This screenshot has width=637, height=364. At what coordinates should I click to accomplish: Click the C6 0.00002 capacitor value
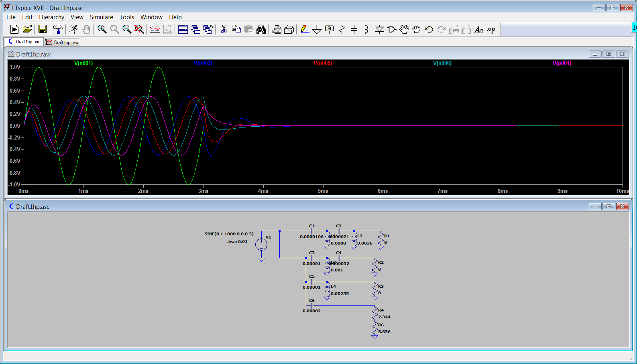point(311,311)
